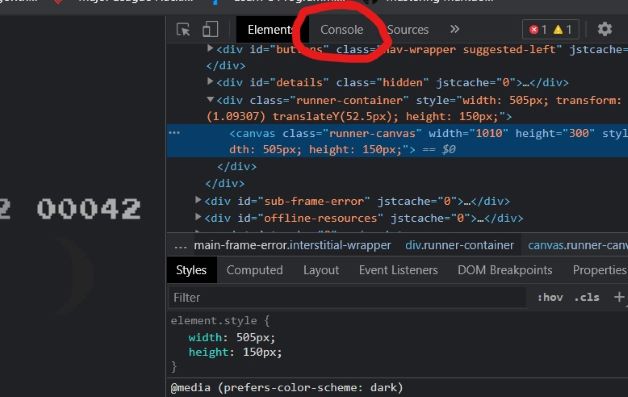Image resolution: width=628 pixels, height=397 pixels.
Task: Click the div id="details" element row
Action: pos(392,83)
